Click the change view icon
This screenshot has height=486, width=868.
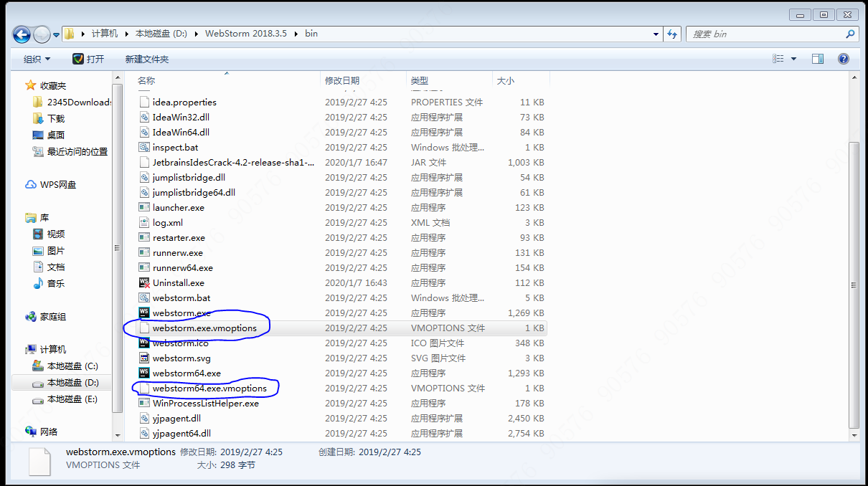[778, 59]
